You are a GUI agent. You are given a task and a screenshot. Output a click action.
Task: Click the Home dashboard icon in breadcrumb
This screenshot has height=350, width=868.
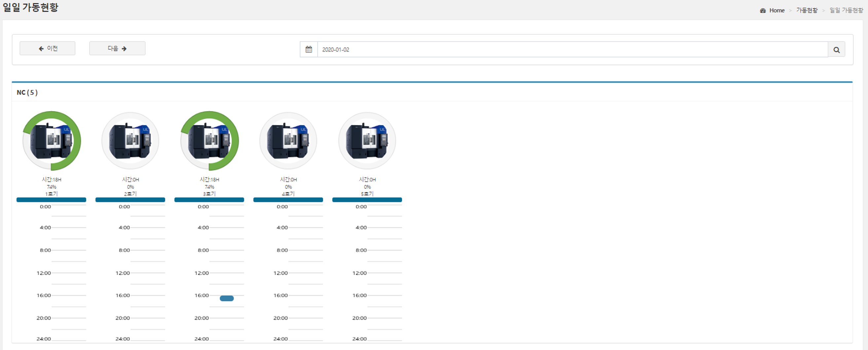[763, 11]
